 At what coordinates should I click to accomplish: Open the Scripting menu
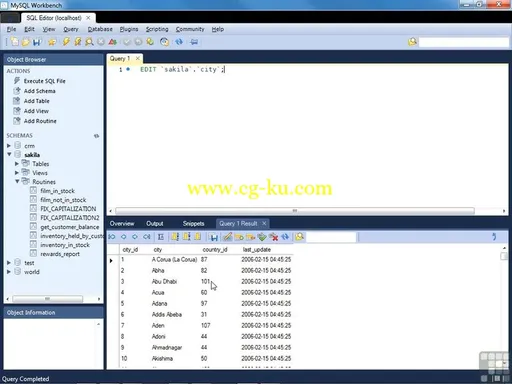coord(157,29)
